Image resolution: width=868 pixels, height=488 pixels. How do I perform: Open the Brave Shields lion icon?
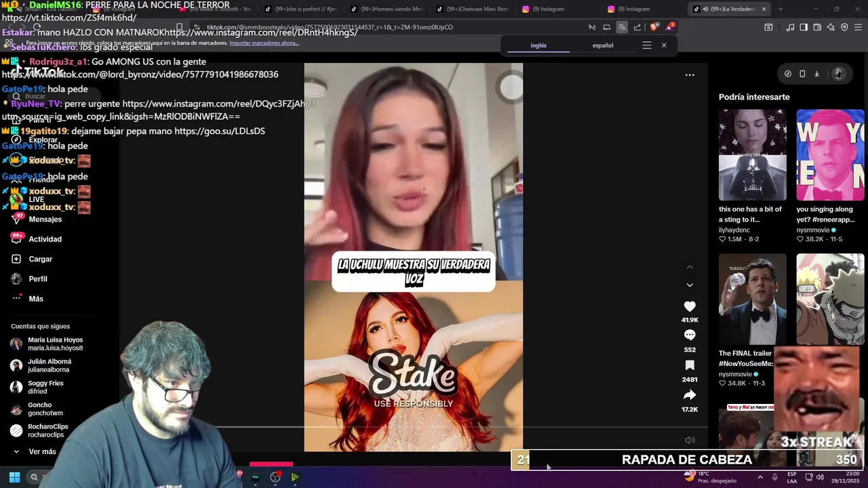[x=654, y=27]
